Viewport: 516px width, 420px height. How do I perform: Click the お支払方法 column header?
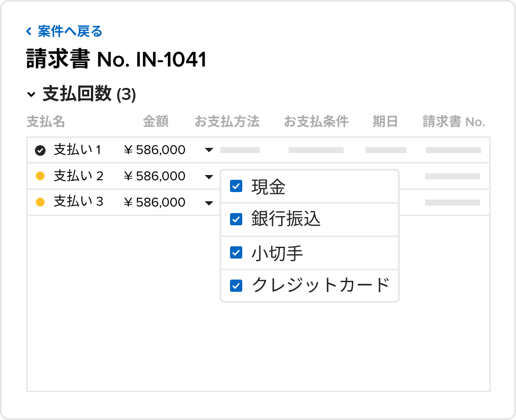227,122
